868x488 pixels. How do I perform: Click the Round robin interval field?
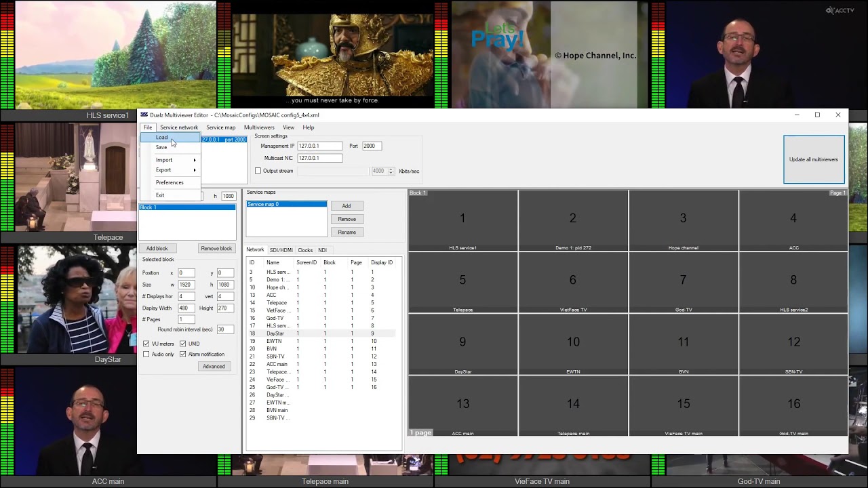click(x=225, y=329)
